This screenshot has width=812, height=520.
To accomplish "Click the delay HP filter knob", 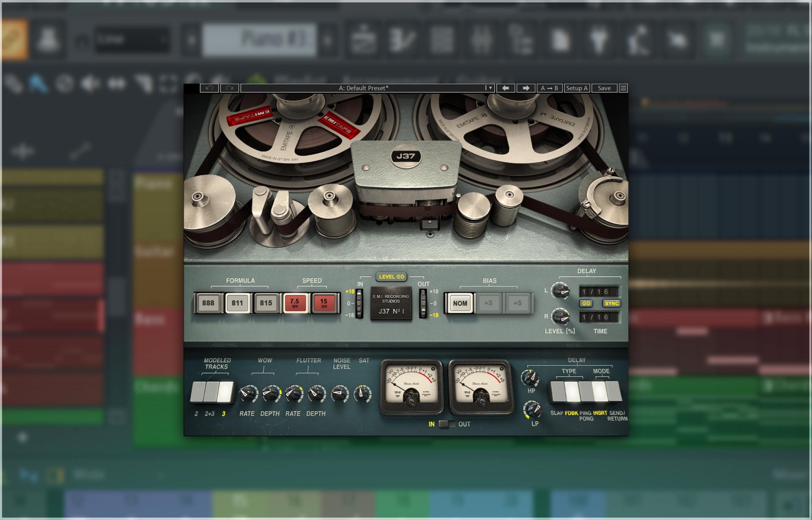I will point(530,378).
